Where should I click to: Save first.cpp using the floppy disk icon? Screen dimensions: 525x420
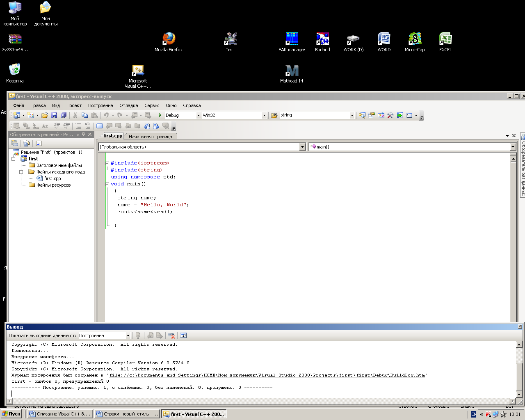54,115
